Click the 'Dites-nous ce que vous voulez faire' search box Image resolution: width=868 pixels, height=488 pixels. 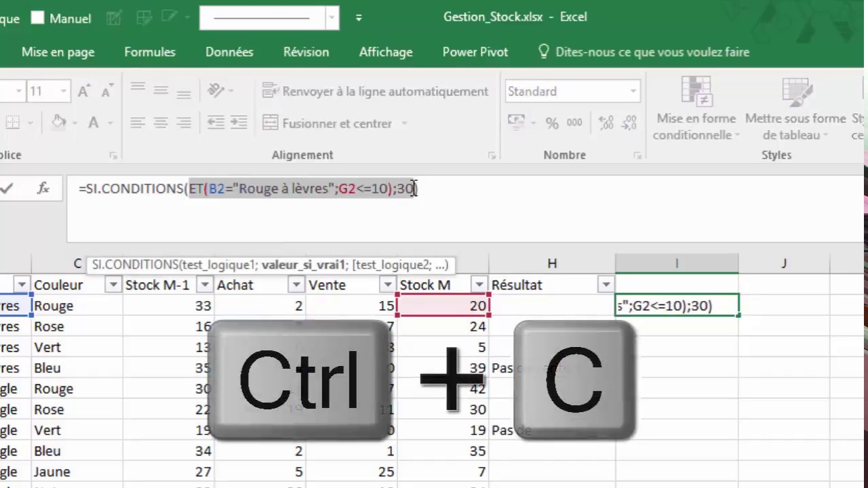(x=643, y=52)
